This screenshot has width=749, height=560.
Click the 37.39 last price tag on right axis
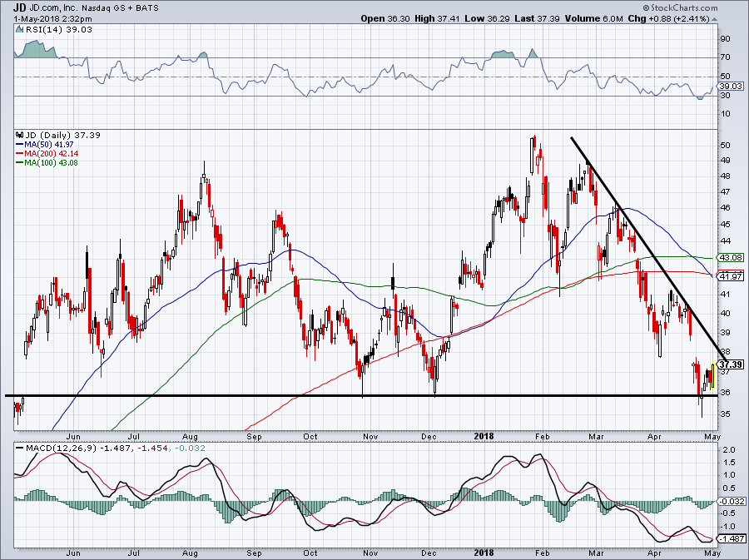coord(731,364)
